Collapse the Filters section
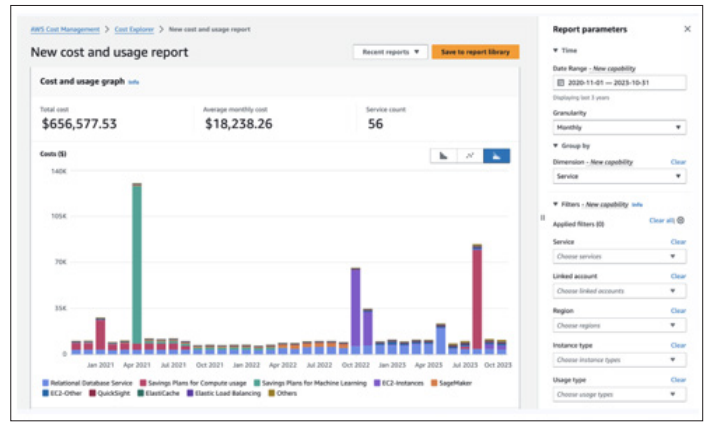 (556, 204)
